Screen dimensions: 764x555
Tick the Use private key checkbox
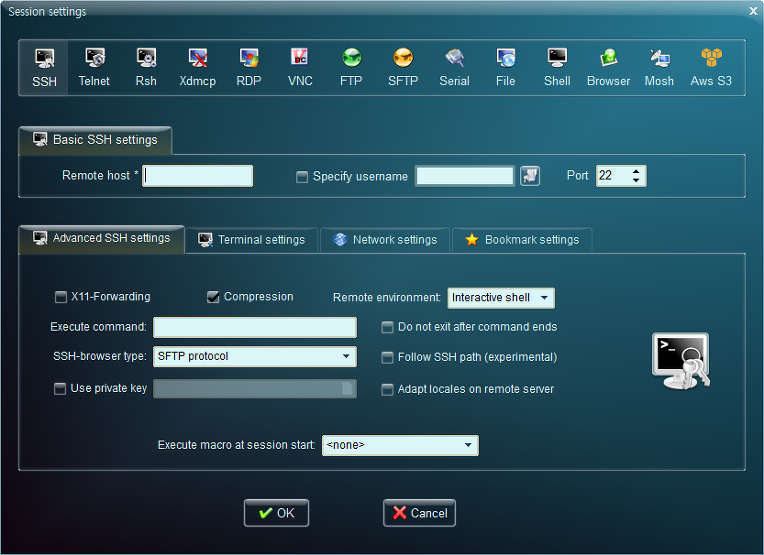coord(60,389)
